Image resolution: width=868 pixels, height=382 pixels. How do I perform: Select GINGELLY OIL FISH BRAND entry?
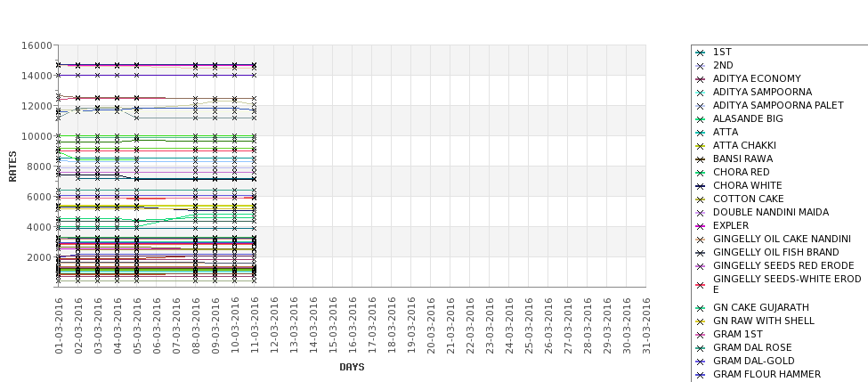776,252
